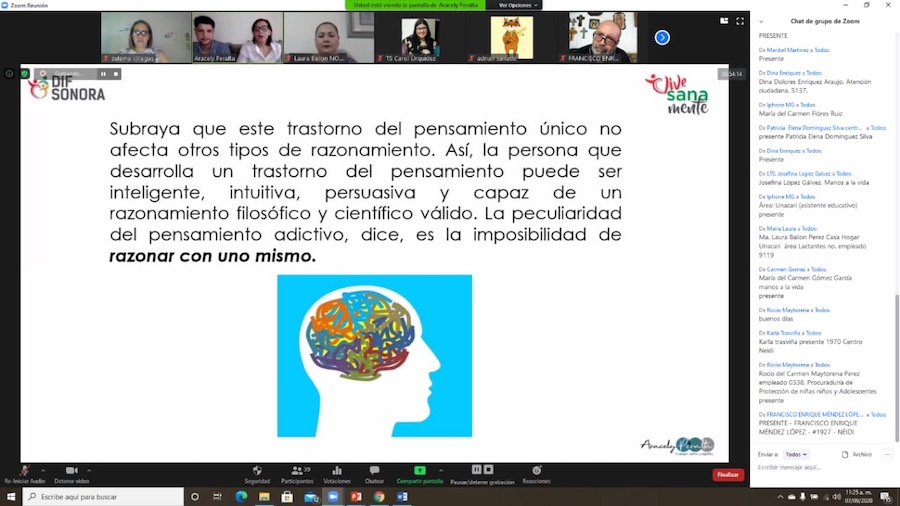The height and width of the screenshot is (506, 900).
Task: Expand the arrow next to Compartir pantalla
Action: tap(443, 469)
